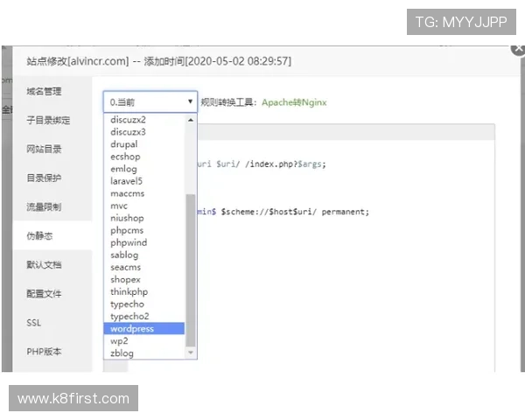Open the 默认文档 tab
525x420 pixels.
(44, 264)
